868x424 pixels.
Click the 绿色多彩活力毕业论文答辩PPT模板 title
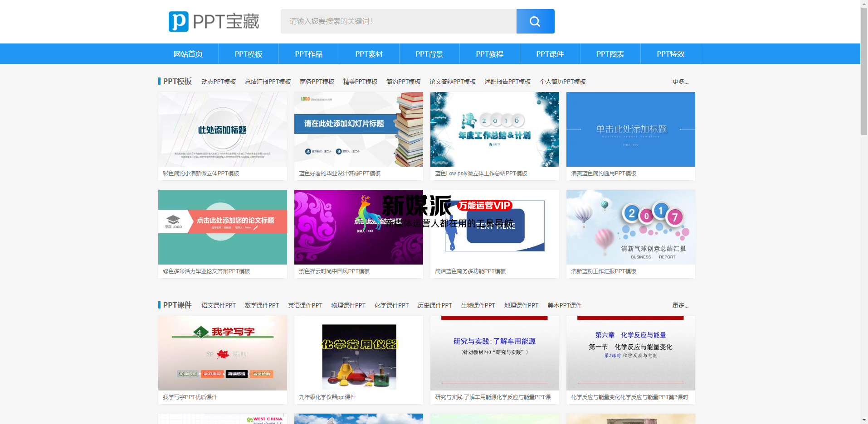click(x=206, y=271)
